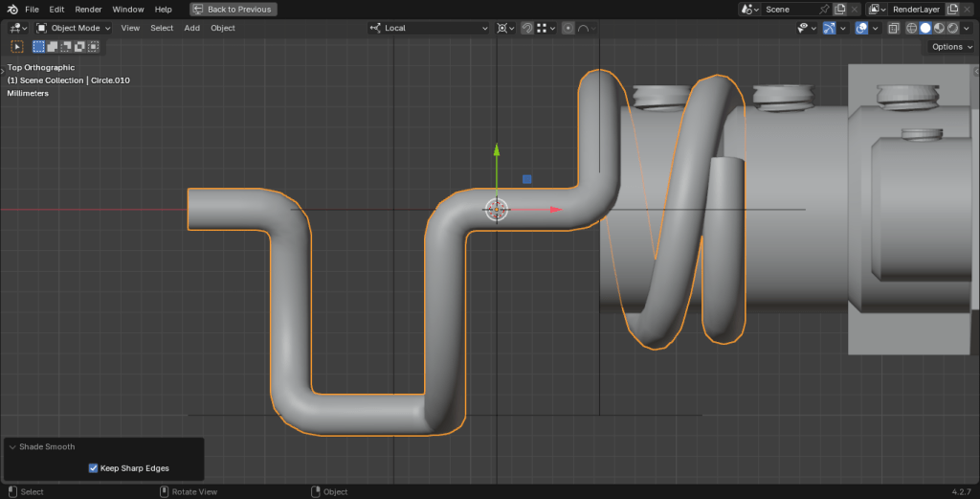Open the Add menu in viewport header
The height and width of the screenshot is (499, 980).
191,28
